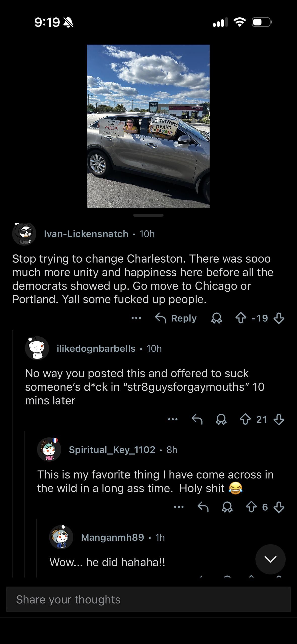The height and width of the screenshot is (644, 297).
Task: Reply to ilikedognbarbells' comment with arrow icon
Action: click(197, 420)
